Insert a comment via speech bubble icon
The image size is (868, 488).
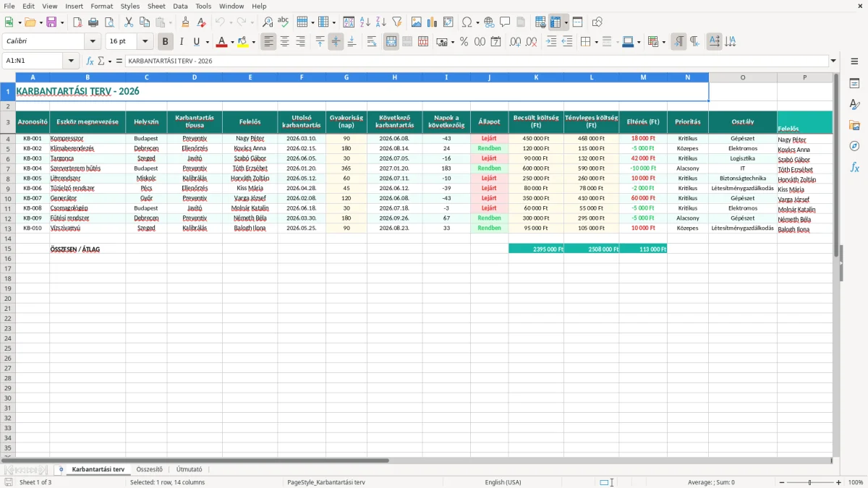tap(505, 22)
